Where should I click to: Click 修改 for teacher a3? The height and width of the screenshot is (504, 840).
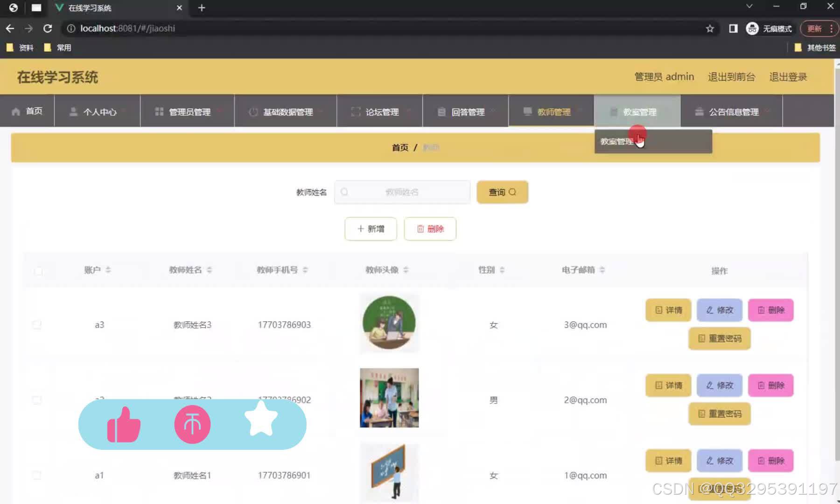pos(720,310)
